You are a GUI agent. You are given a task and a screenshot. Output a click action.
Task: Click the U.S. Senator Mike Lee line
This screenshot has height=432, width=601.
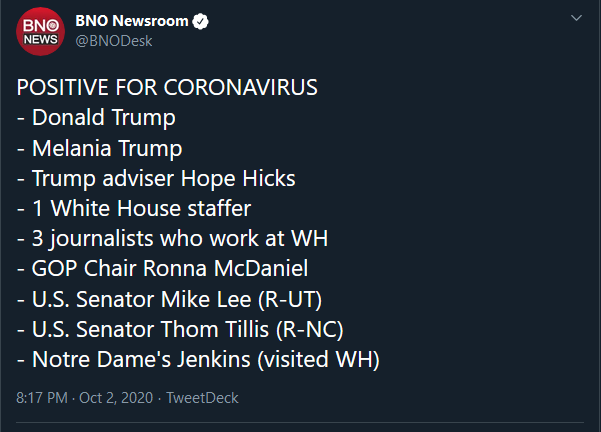(169, 299)
